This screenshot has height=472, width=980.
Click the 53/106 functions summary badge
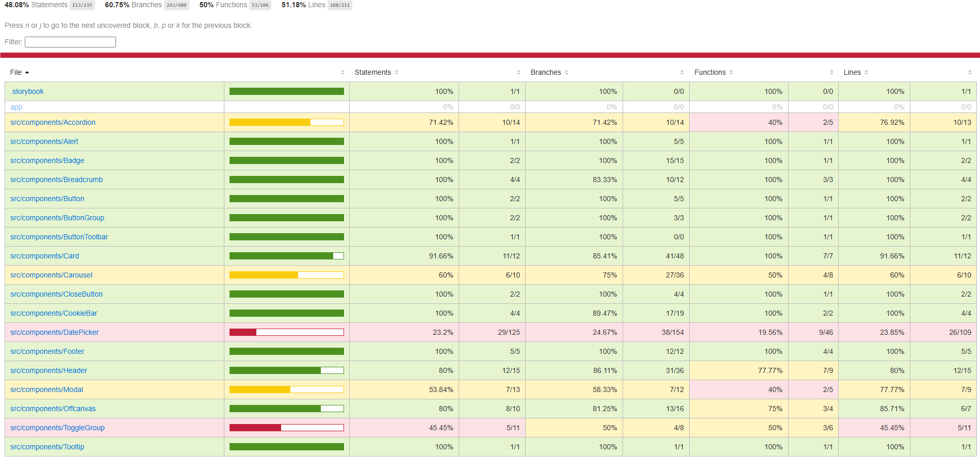point(260,5)
